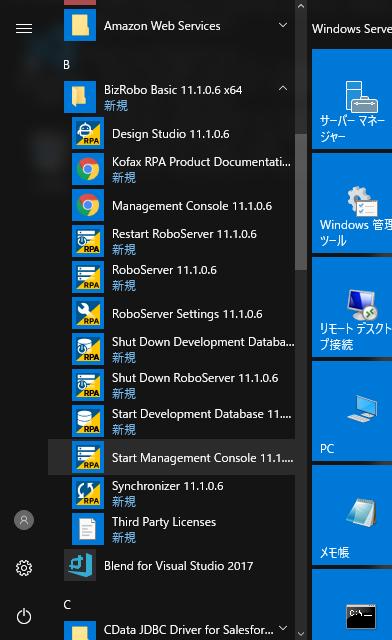392x640 pixels.
Task: Open RoboServer Settings 11.1.0.6 wrench icon
Action: (88, 313)
